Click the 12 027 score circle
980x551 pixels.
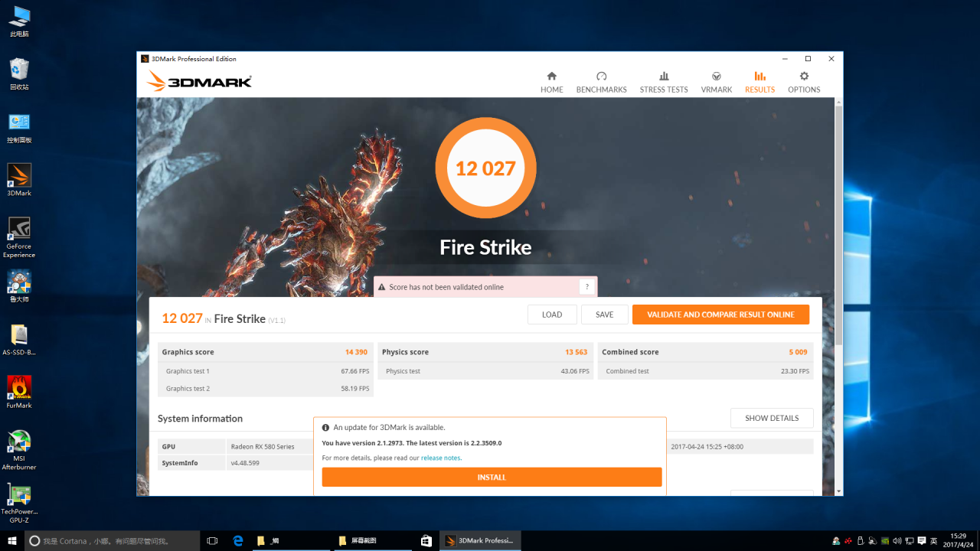[x=485, y=168]
